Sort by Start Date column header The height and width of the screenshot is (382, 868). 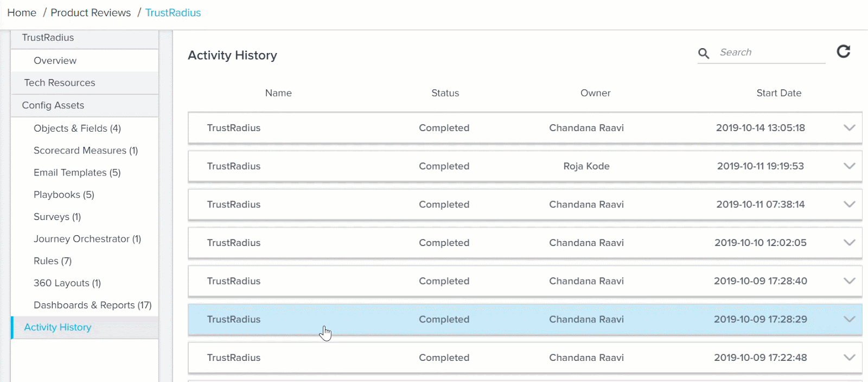(x=778, y=93)
